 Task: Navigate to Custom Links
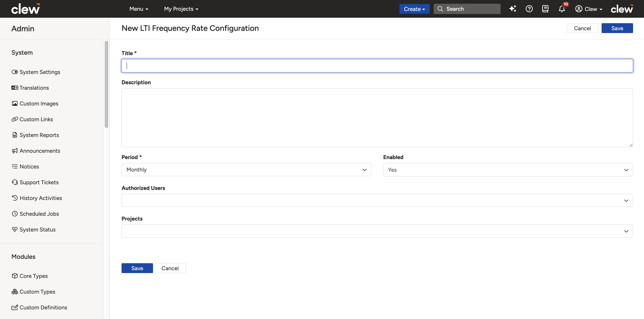[36, 119]
